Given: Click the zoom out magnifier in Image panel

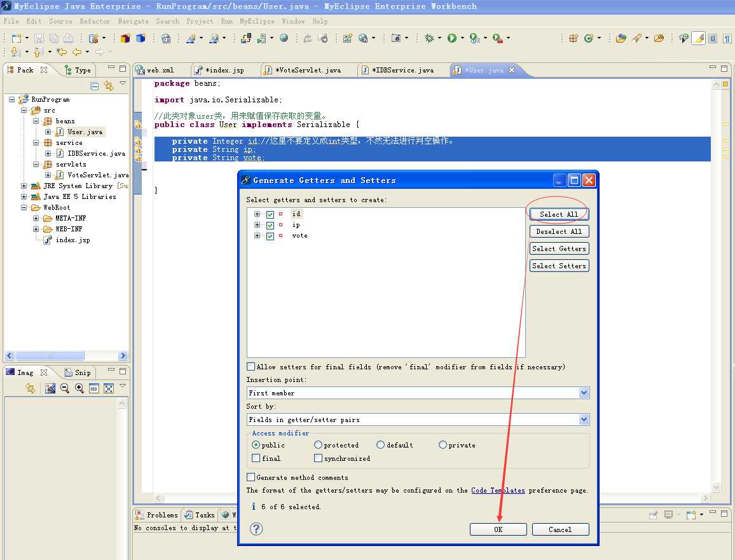Looking at the screenshot, I should tap(65, 388).
